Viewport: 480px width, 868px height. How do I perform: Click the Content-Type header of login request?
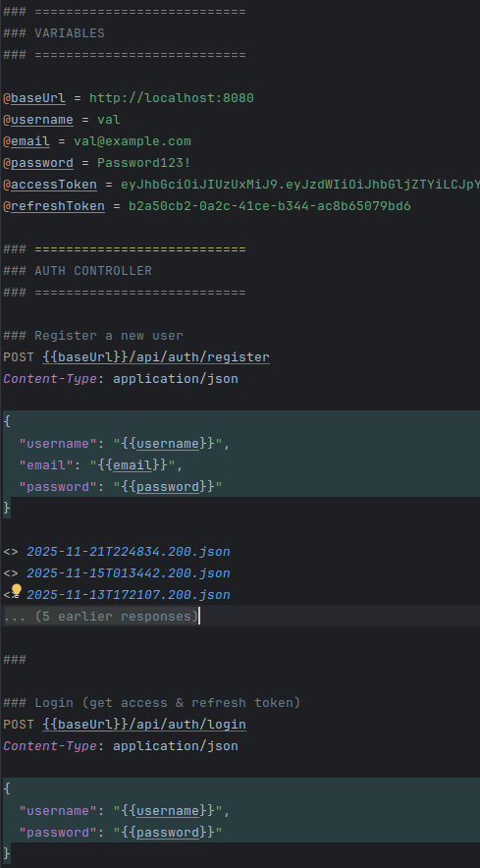pyautogui.click(x=50, y=745)
